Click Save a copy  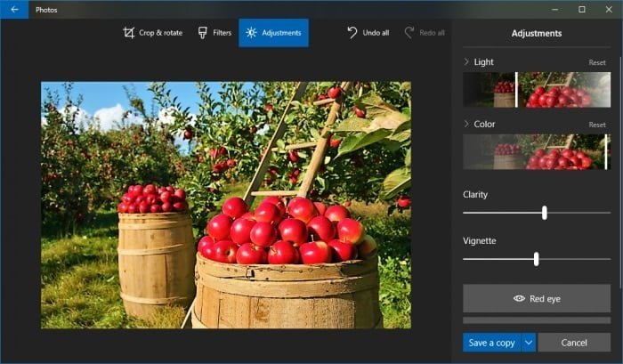coord(492,343)
